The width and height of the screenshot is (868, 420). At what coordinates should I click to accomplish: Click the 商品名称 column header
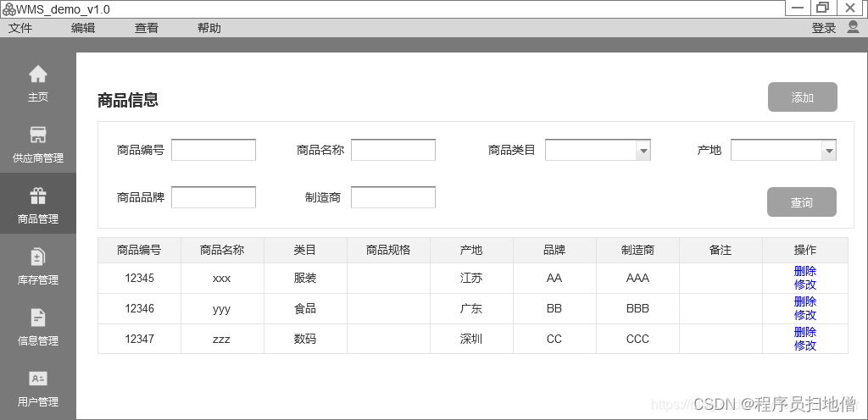[223, 251]
